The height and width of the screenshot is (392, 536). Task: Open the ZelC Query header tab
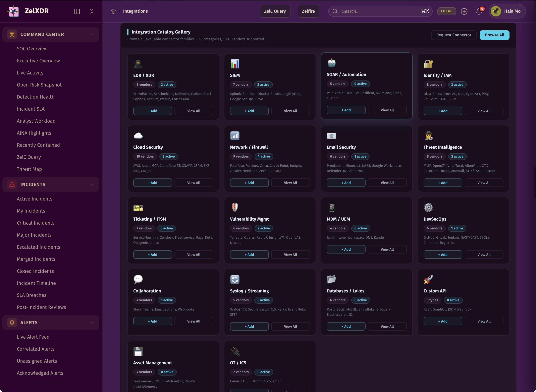275,11
